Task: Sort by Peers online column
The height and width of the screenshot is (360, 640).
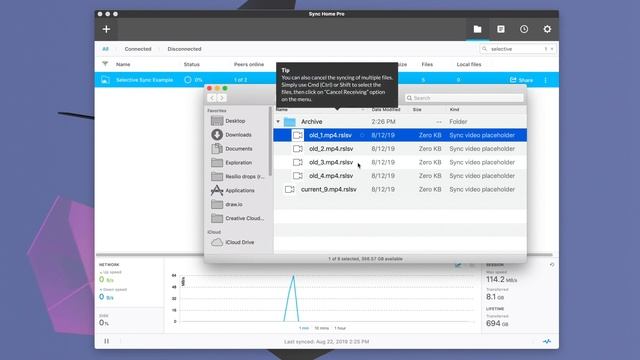Action: click(249, 64)
